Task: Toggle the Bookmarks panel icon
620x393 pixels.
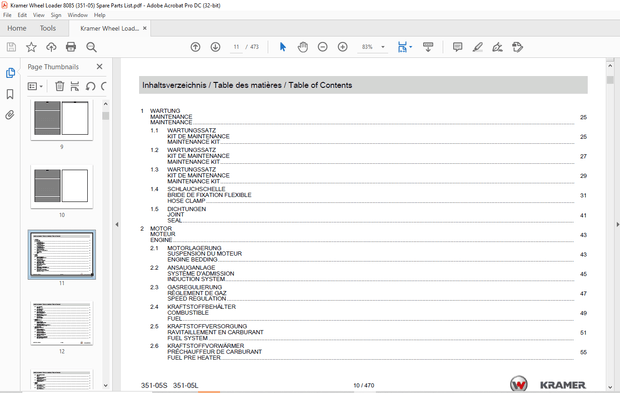Action: pyautogui.click(x=10, y=94)
